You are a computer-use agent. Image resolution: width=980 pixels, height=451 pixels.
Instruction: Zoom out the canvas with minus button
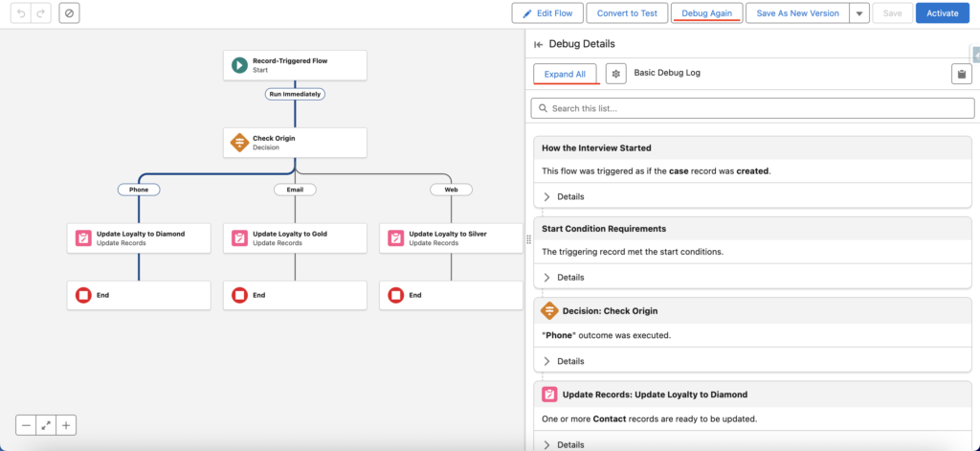coord(26,426)
